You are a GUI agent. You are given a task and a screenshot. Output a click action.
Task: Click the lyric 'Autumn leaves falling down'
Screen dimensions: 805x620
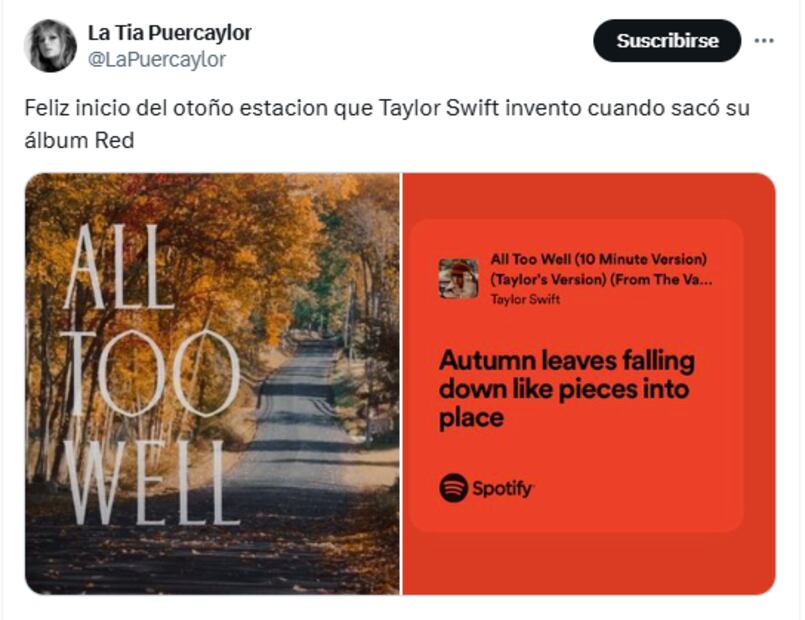[x=567, y=375]
